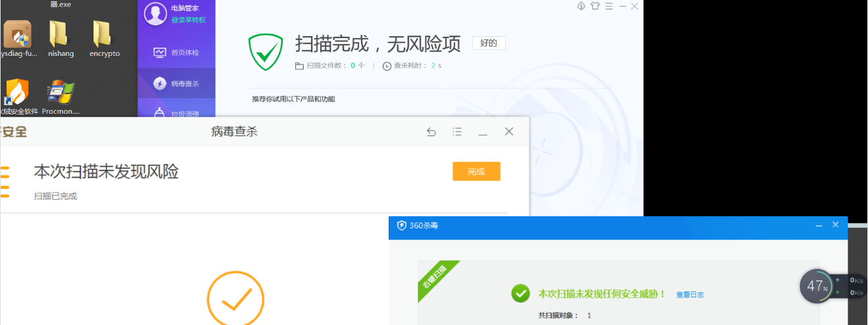Image resolution: width=868 pixels, height=325 pixels.
Task: Select 病毒查杀 in 电脑管家 sidebar
Action: [x=176, y=84]
